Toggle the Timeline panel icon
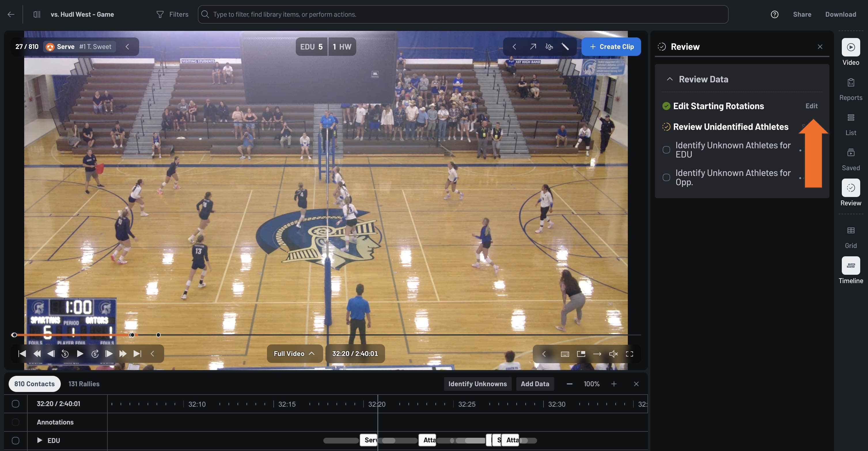The image size is (868, 451). pos(850,266)
